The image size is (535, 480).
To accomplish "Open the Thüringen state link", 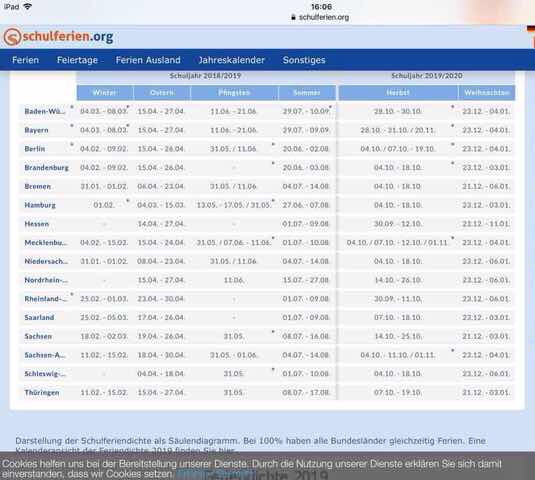I will (x=42, y=393).
